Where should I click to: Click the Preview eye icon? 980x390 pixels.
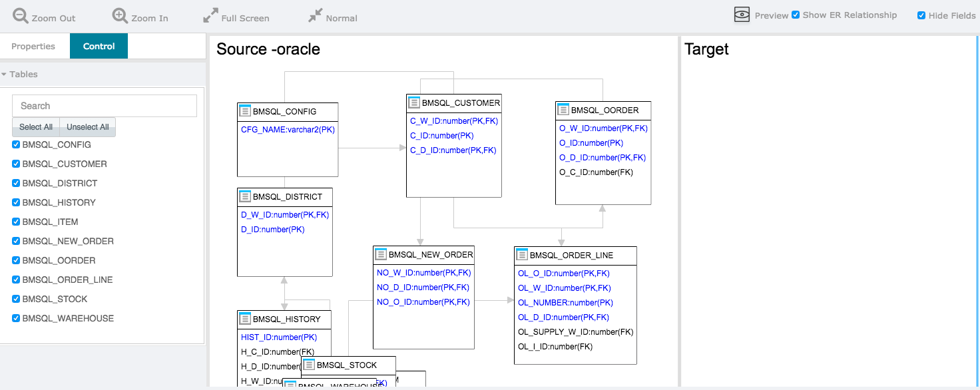[x=742, y=15]
